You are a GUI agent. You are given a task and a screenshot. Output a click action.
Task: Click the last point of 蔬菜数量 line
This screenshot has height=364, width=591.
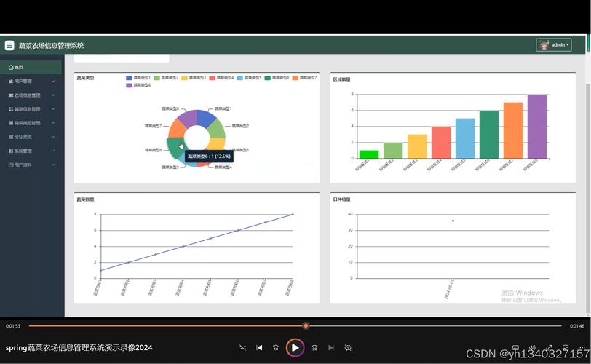(293, 215)
